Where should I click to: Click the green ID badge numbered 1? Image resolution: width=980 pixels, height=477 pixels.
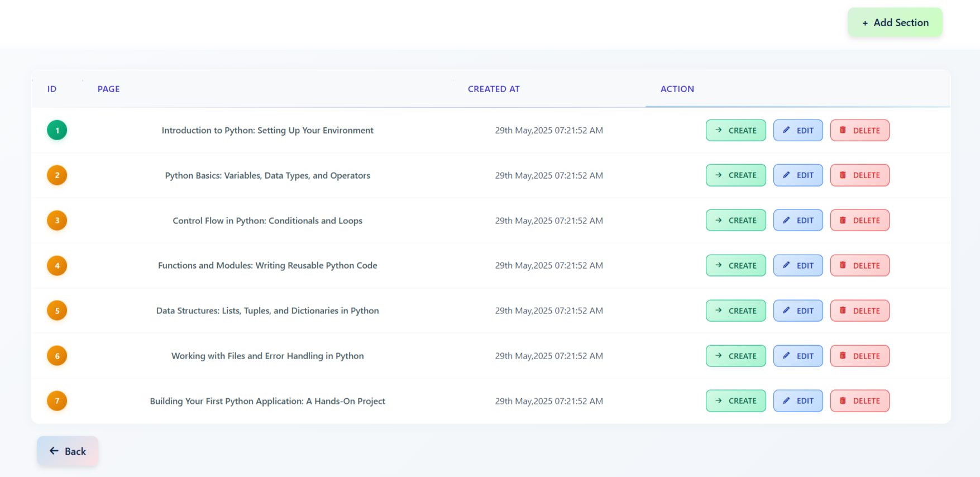[57, 130]
